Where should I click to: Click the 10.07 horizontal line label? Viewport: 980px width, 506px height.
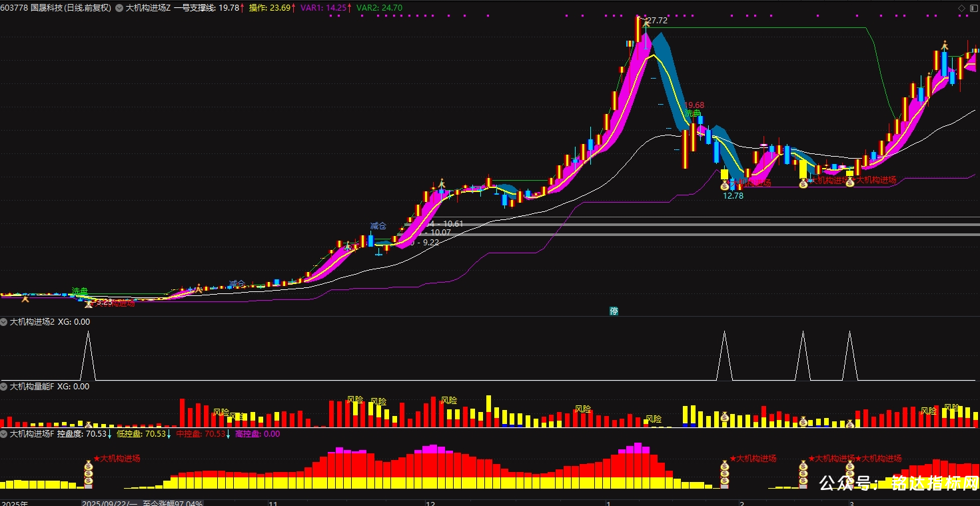440,233
